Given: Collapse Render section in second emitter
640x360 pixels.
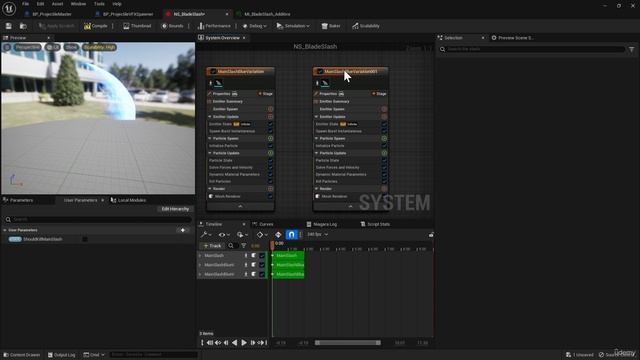Looking at the screenshot, I should [x=316, y=189].
